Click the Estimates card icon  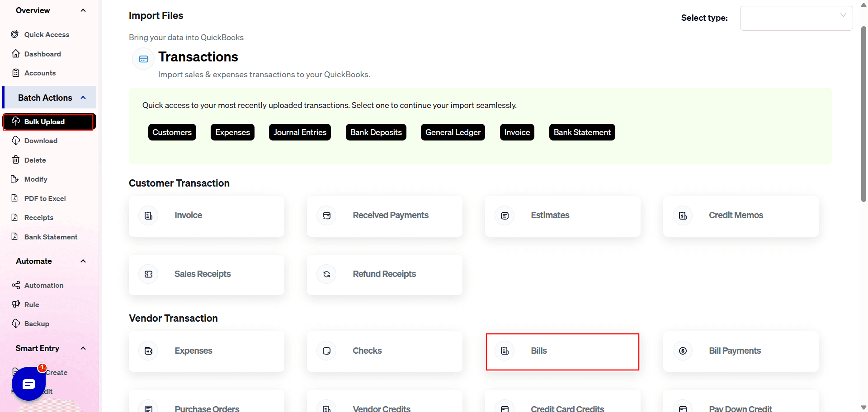tap(505, 215)
